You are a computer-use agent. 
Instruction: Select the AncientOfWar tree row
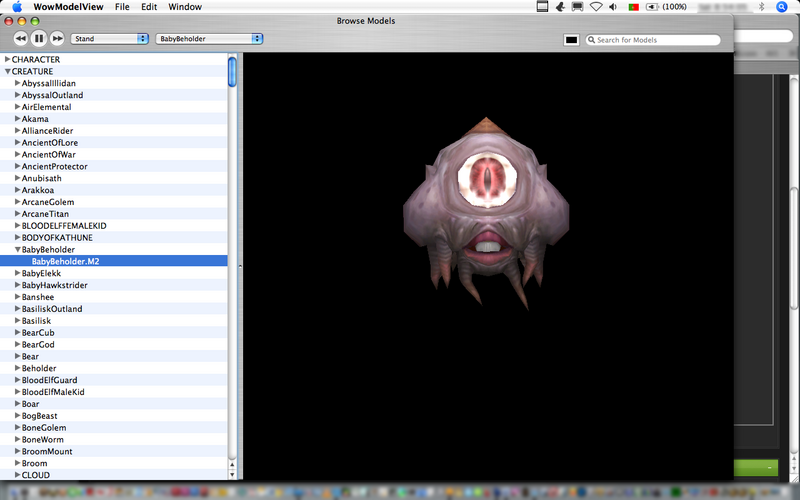(x=114, y=154)
